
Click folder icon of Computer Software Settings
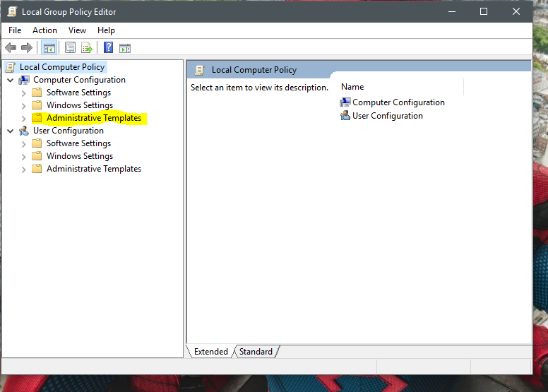[37, 93]
